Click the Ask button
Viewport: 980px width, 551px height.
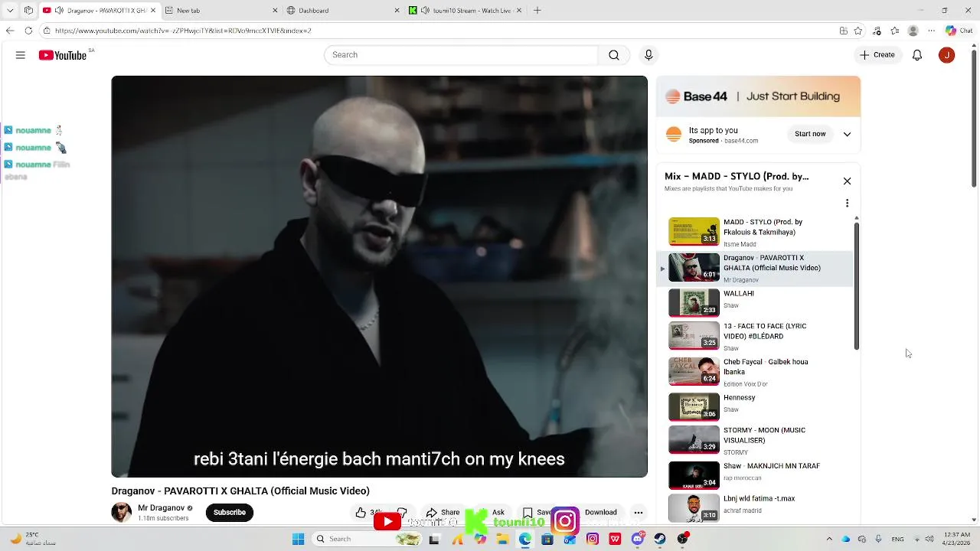492,513
